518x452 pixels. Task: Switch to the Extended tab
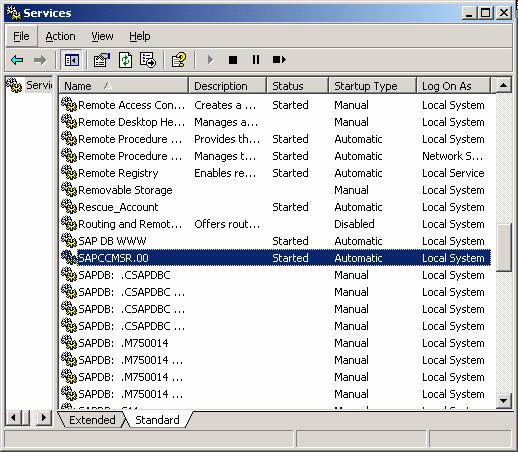(92, 420)
